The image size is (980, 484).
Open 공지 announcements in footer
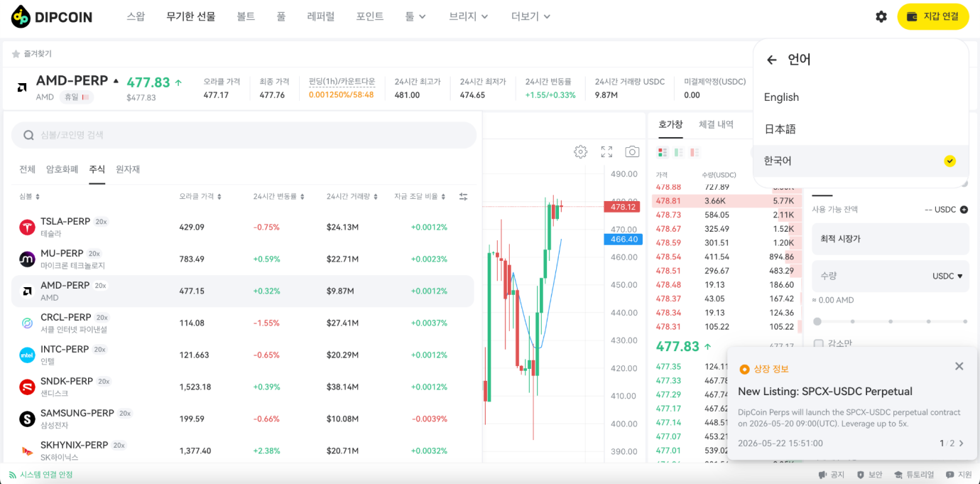coord(832,475)
